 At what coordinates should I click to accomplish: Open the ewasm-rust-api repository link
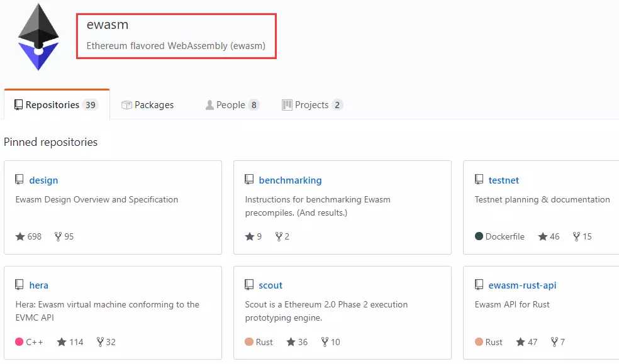pyautogui.click(x=522, y=285)
